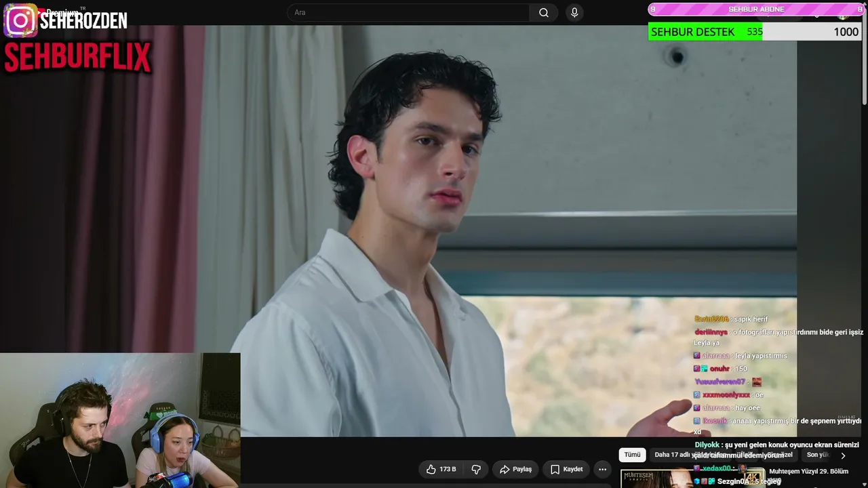The height and width of the screenshot is (488, 868).
Task: Save the video with Kaydet
Action: click(x=566, y=469)
